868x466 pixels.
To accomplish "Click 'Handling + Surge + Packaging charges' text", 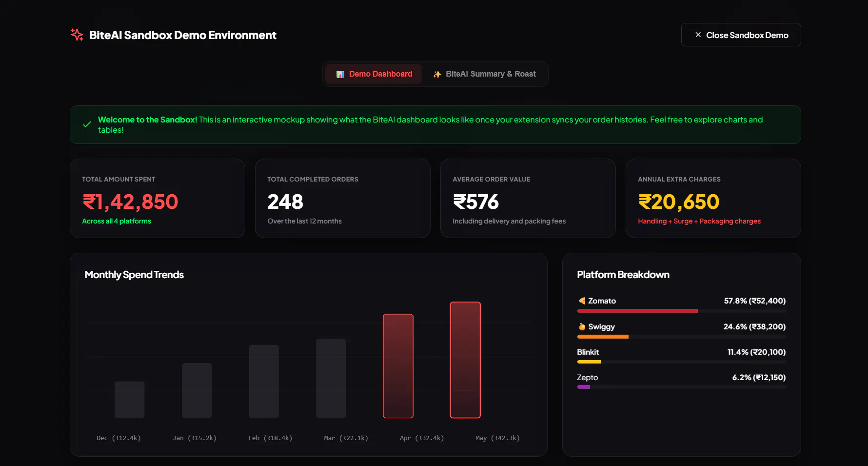I will (699, 221).
